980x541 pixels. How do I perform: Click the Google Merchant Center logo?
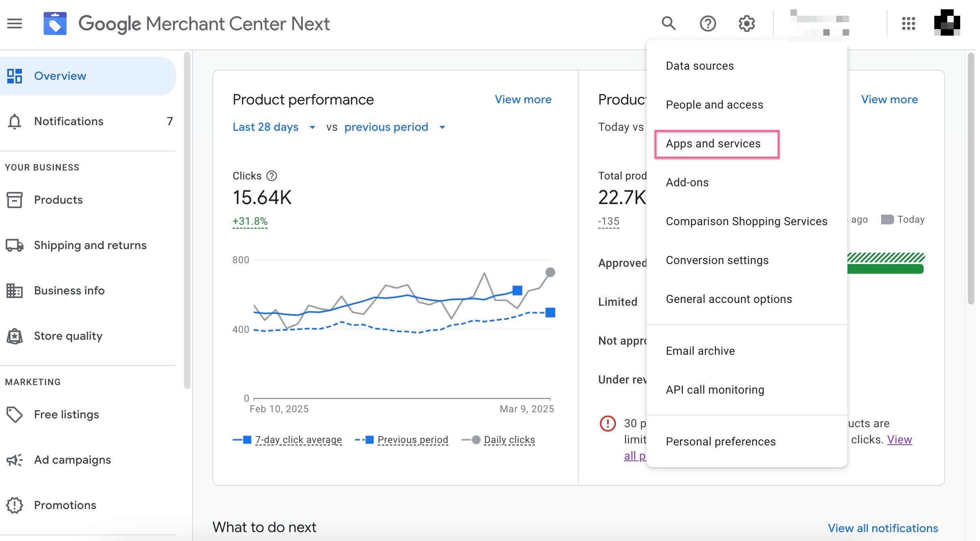[55, 23]
